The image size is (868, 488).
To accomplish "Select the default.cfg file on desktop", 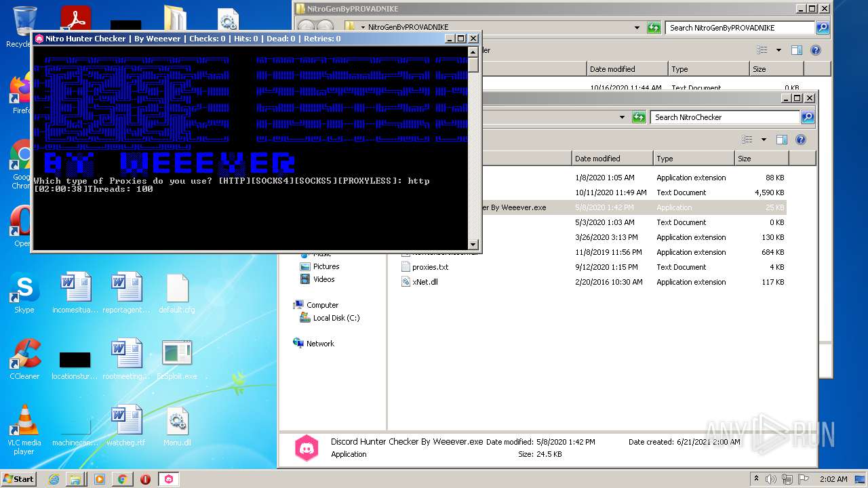I will click(x=176, y=293).
